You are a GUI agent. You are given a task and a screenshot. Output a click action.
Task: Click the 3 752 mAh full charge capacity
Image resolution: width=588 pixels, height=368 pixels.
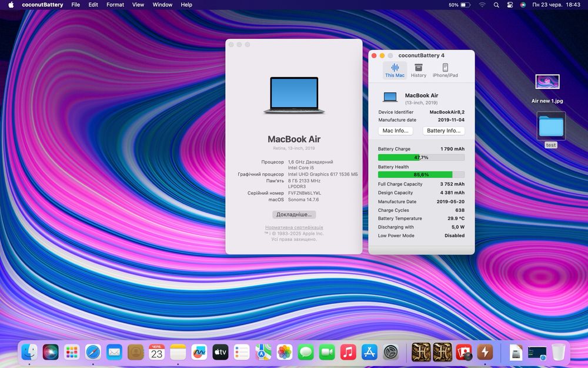tap(452, 184)
